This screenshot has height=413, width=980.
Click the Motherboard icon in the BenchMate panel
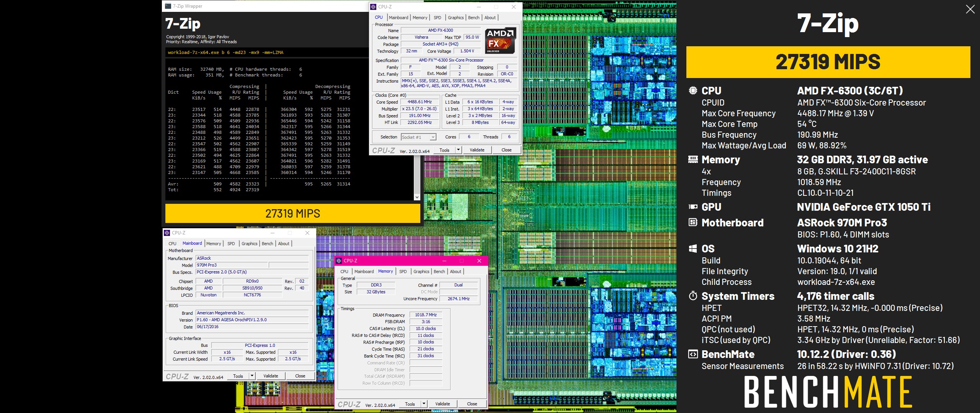click(x=693, y=222)
